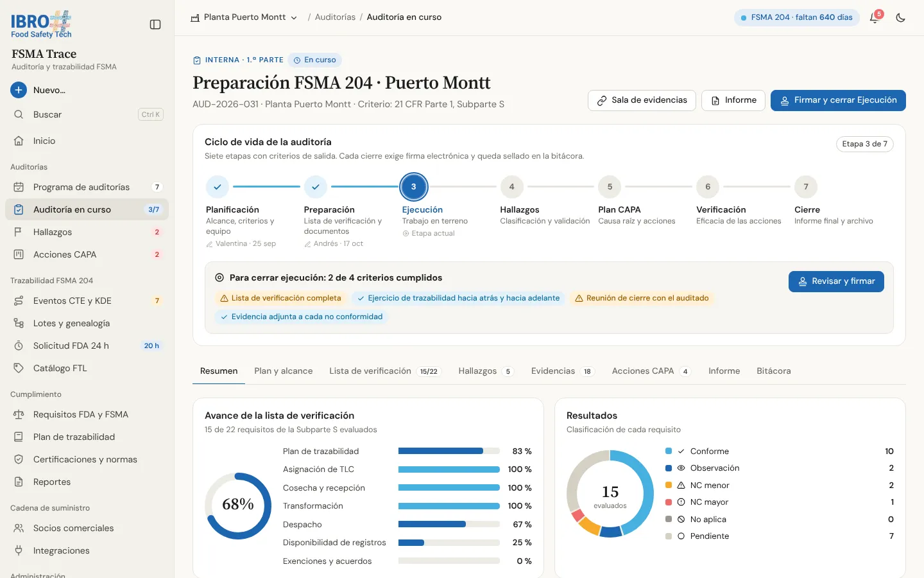Click the NC mayor red legend swatch
The width and height of the screenshot is (924, 578).
click(669, 502)
